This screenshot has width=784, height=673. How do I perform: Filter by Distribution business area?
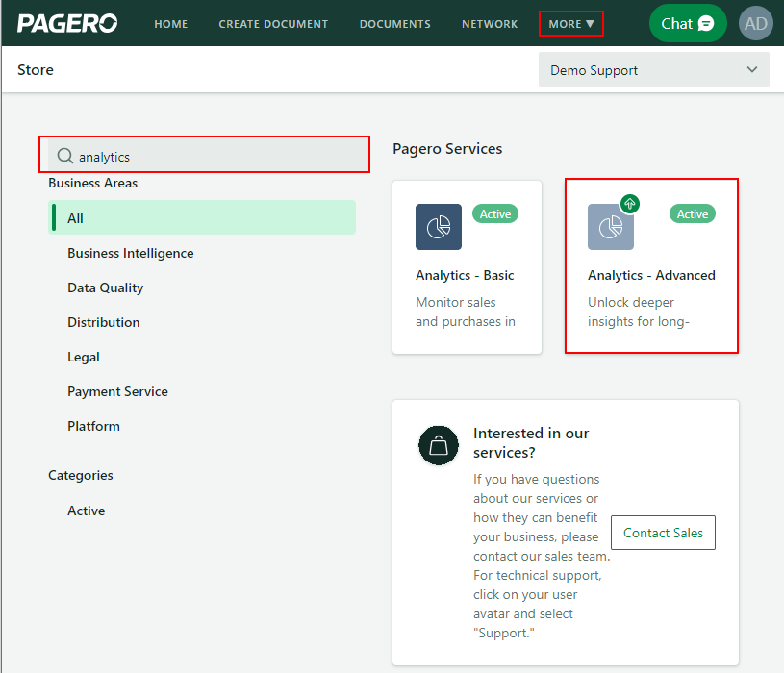point(104,322)
